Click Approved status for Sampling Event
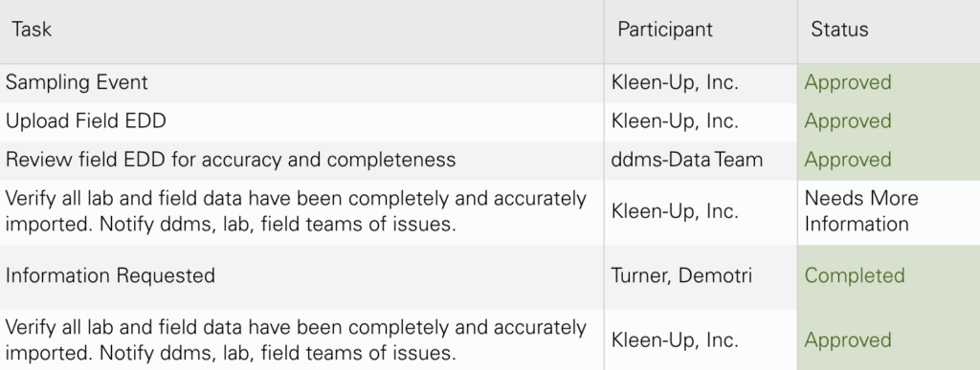Screen dimensions: 980x370 [848, 82]
